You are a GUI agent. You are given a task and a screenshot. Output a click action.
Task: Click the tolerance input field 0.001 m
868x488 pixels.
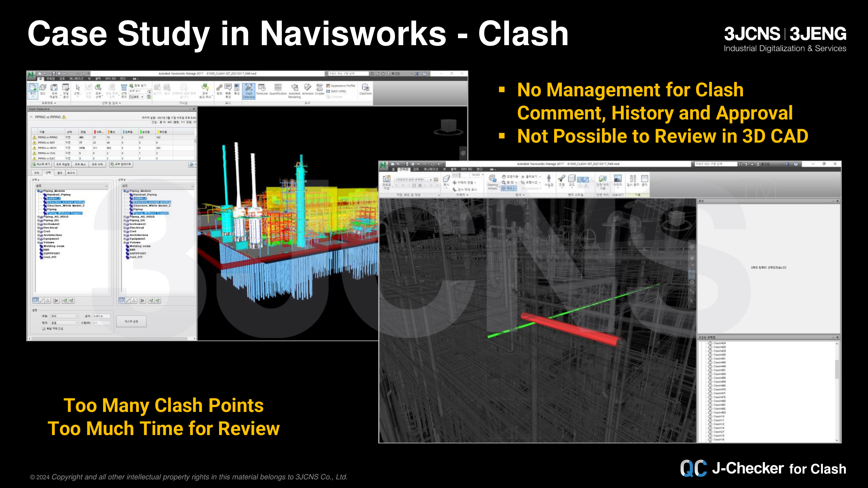(x=102, y=316)
